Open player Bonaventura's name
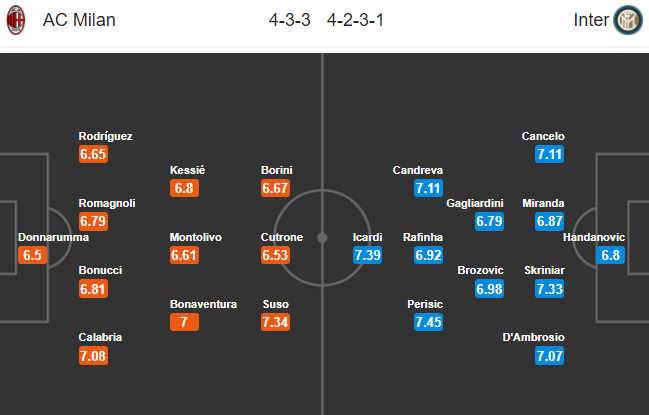The width and height of the screenshot is (649, 415). pos(204,304)
